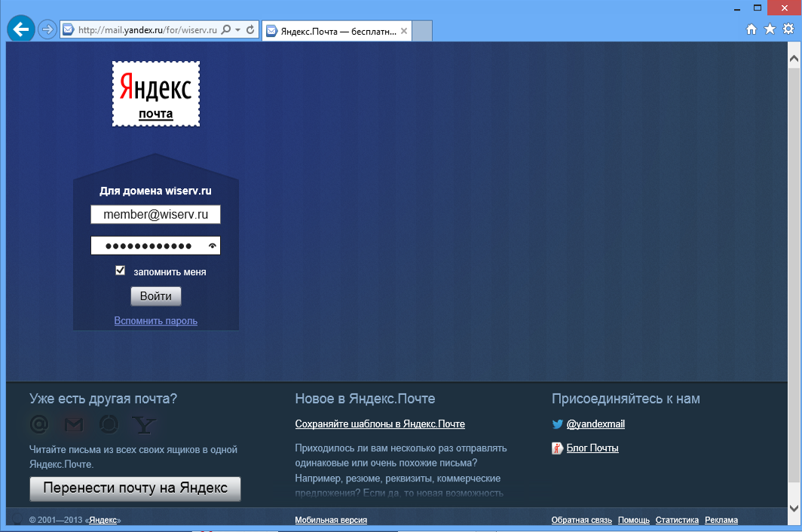Image resolution: width=802 pixels, height=532 pixels.
Task: Click the search magnifier in address bar
Action: coord(226,30)
